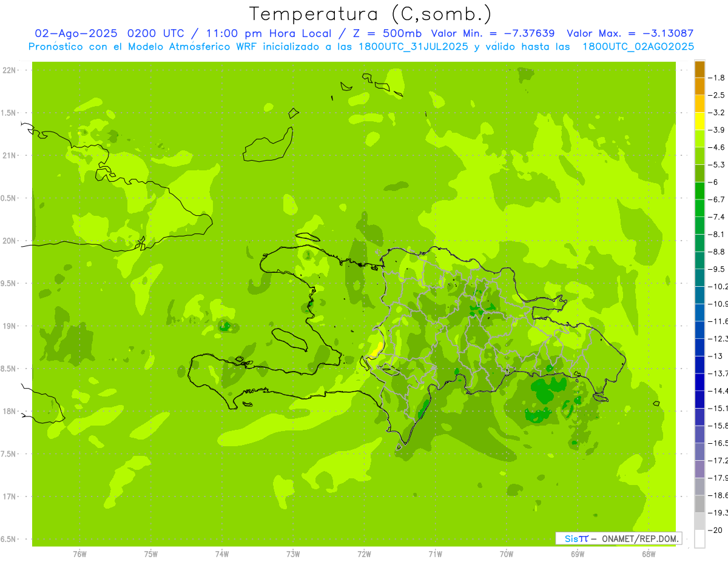Click the orange legend swatch between -1.8 and -2.5
The image size is (728, 562).
click(699, 86)
